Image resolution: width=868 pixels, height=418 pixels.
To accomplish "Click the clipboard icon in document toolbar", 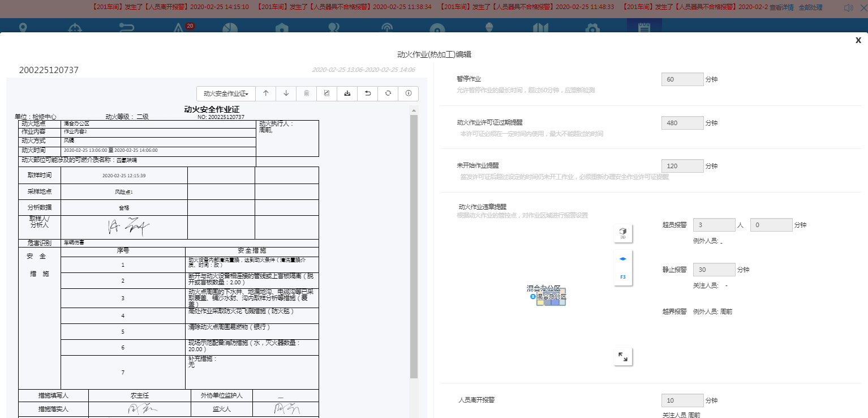I will 306,93.
